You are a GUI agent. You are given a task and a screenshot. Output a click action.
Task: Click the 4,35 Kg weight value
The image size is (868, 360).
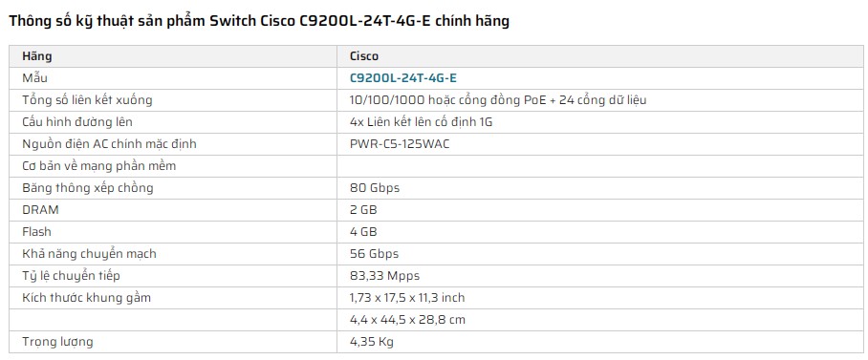click(x=372, y=342)
